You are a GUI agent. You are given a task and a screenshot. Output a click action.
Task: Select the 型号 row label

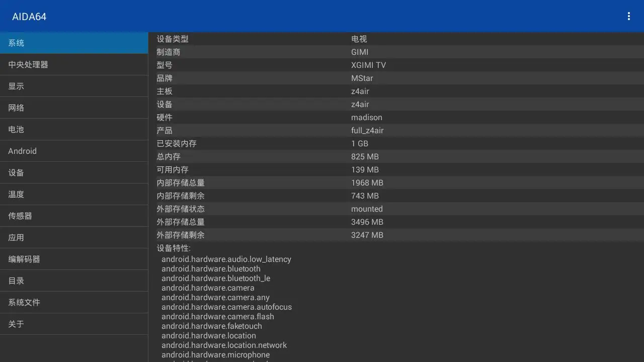tap(165, 65)
